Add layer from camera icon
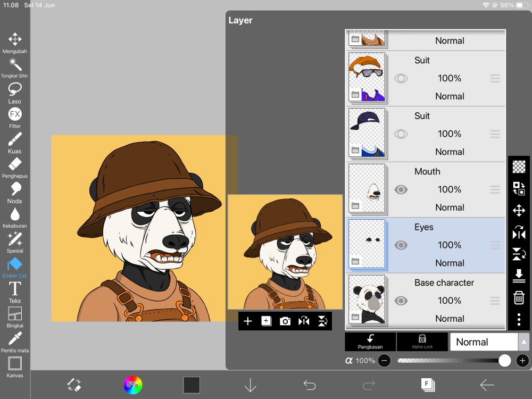The width and height of the screenshot is (532, 399). pos(285,321)
